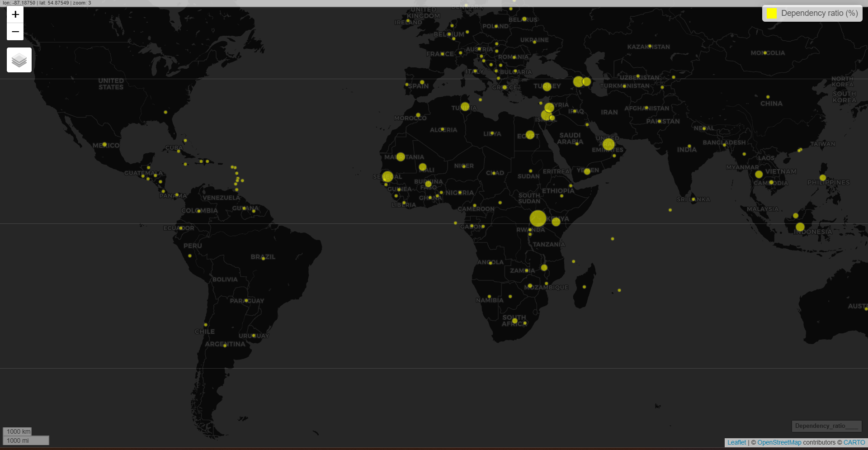The width and height of the screenshot is (868, 450).
Task: Select the Dependency_ratio box at bottom right
Action: [x=826, y=426]
